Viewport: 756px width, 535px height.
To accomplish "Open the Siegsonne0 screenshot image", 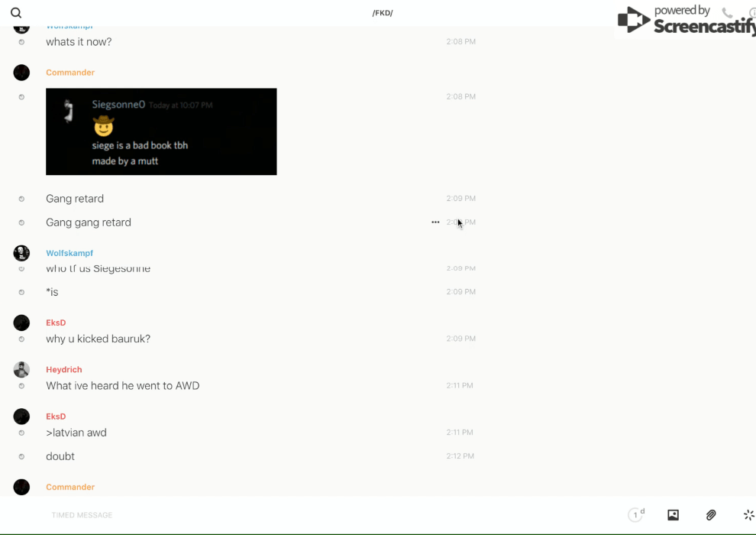I will tap(161, 131).
